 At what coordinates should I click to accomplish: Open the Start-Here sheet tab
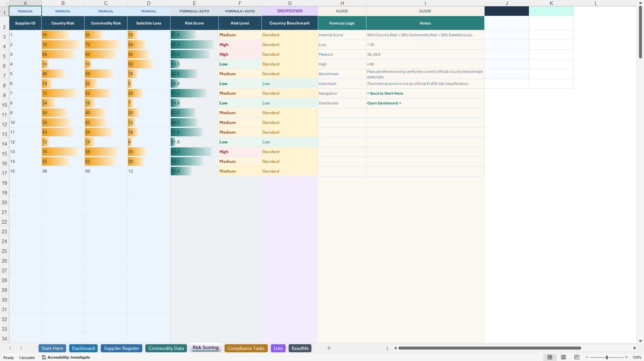point(52,348)
